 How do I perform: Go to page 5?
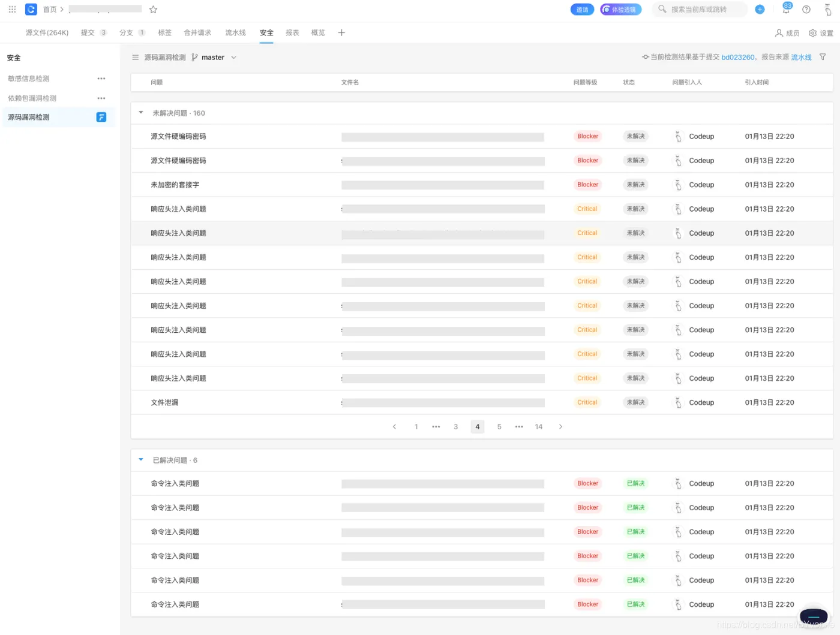(499, 427)
